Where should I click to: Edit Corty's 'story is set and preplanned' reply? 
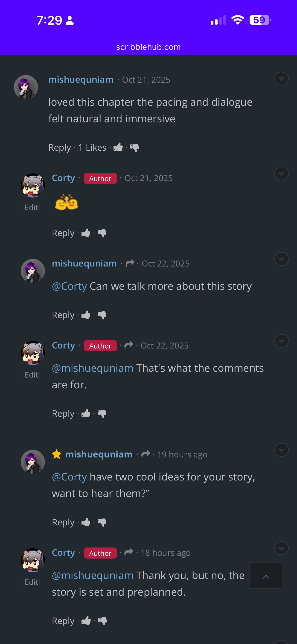pyautogui.click(x=32, y=582)
